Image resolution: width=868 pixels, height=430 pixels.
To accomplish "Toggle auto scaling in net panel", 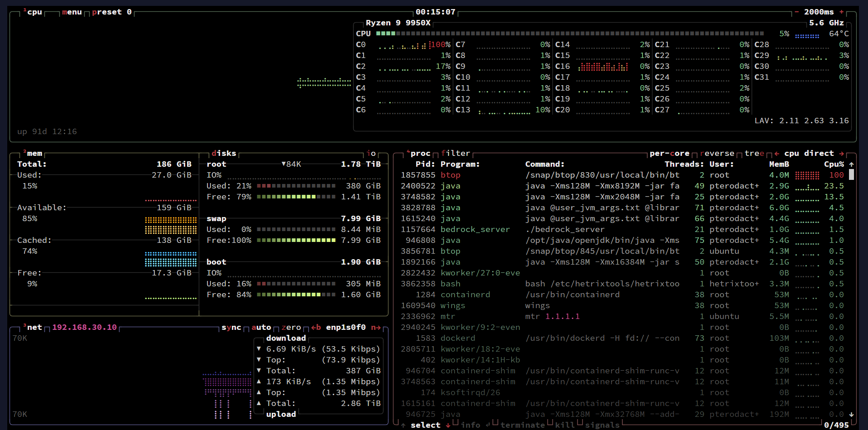I will click(x=261, y=327).
